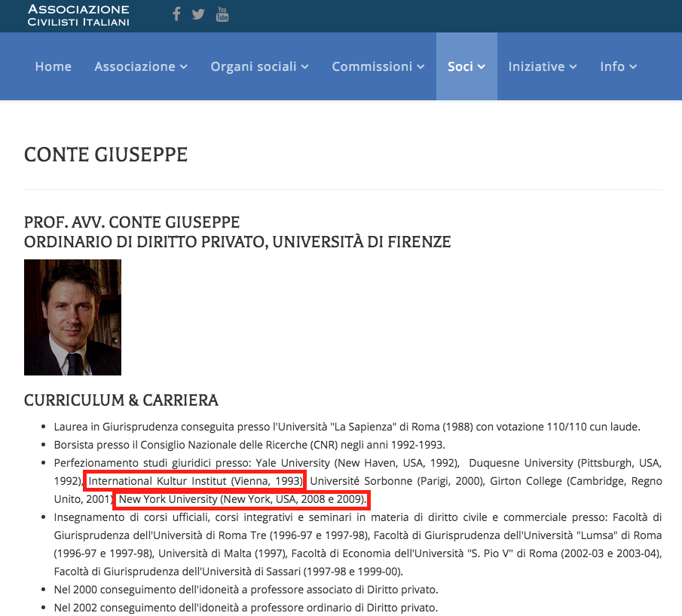Viewport: 682px width, 616px height.
Task: Click the Laurea in Giurisprudenza bullet line
Action: click(x=347, y=427)
